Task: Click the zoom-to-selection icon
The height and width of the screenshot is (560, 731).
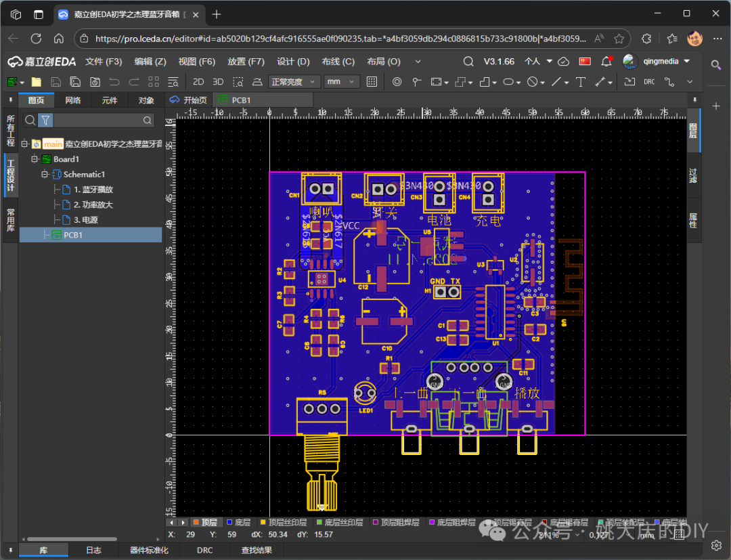Action: (x=238, y=82)
